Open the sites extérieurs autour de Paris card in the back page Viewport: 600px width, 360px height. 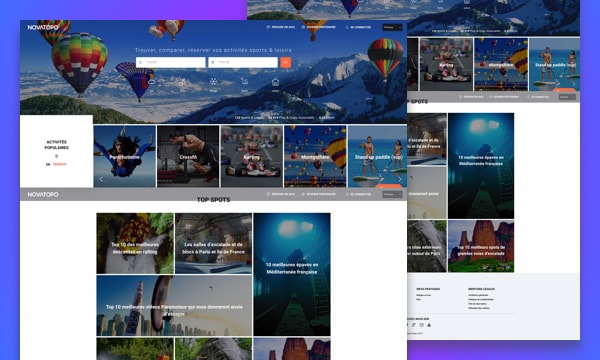click(427, 246)
